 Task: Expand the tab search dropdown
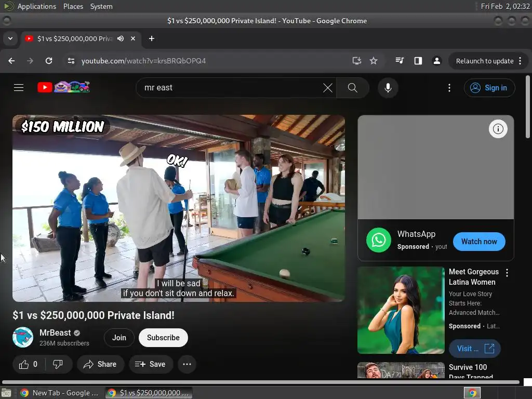pyautogui.click(x=10, y=38)
